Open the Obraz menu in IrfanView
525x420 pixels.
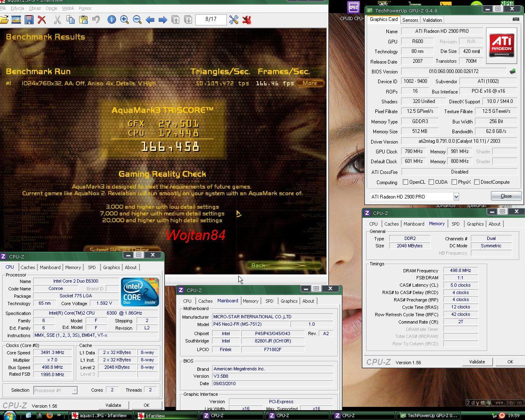tap(34, 8)
